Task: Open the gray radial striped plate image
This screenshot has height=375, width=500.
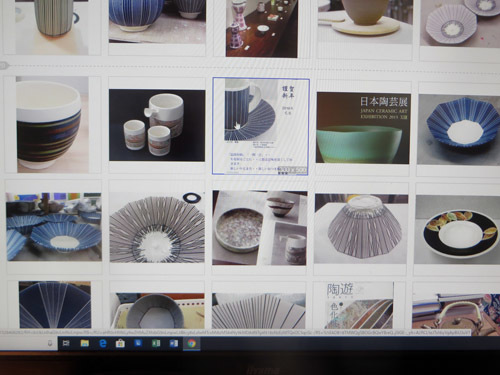Action: coord(157,227)
